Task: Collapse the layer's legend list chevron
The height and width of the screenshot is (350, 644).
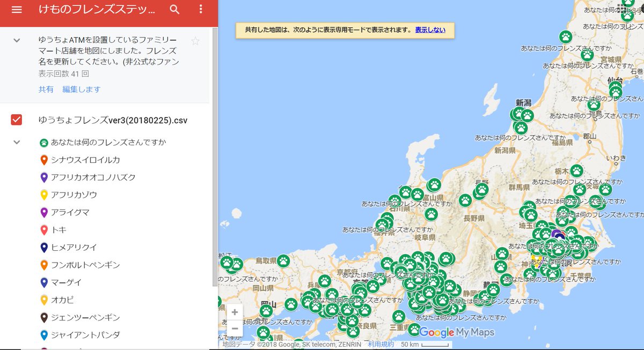Action: (x=17, y=142)
